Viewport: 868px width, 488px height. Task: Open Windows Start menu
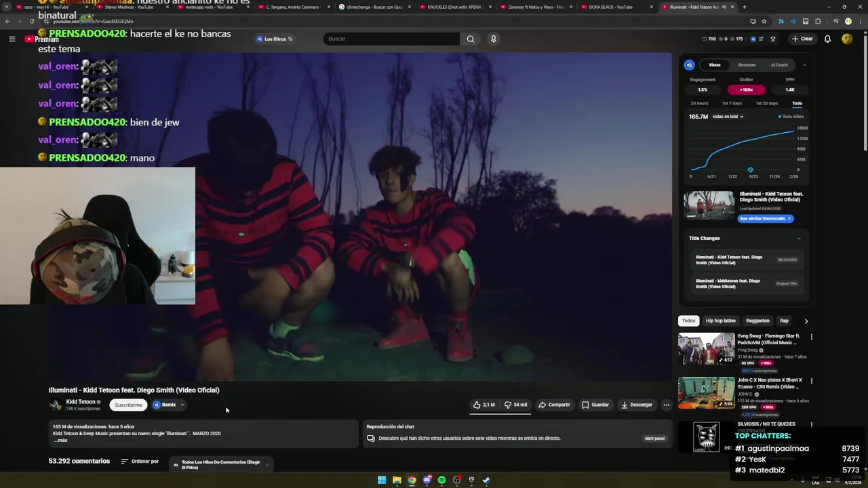coord(382,480)
